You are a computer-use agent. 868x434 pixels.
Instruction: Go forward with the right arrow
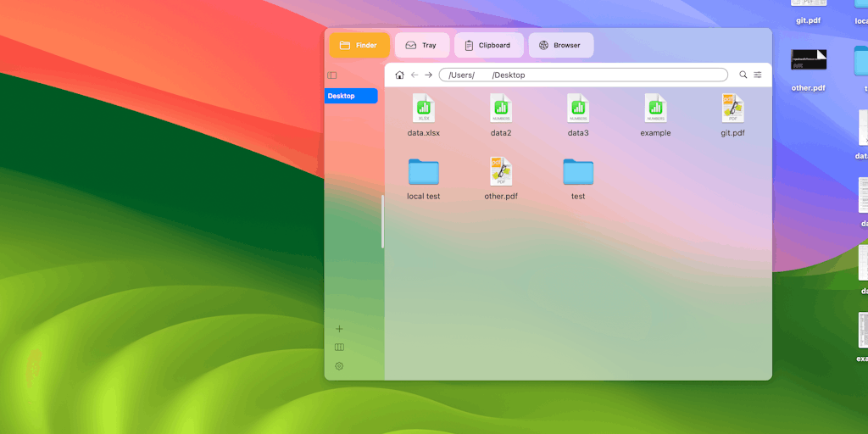(429, 75)
